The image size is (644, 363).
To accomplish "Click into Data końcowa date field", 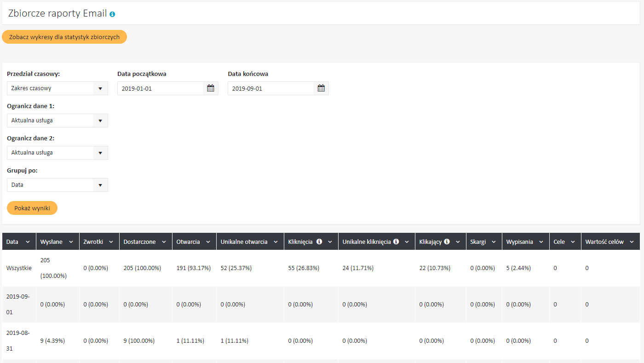I will (x=270, y=88).
